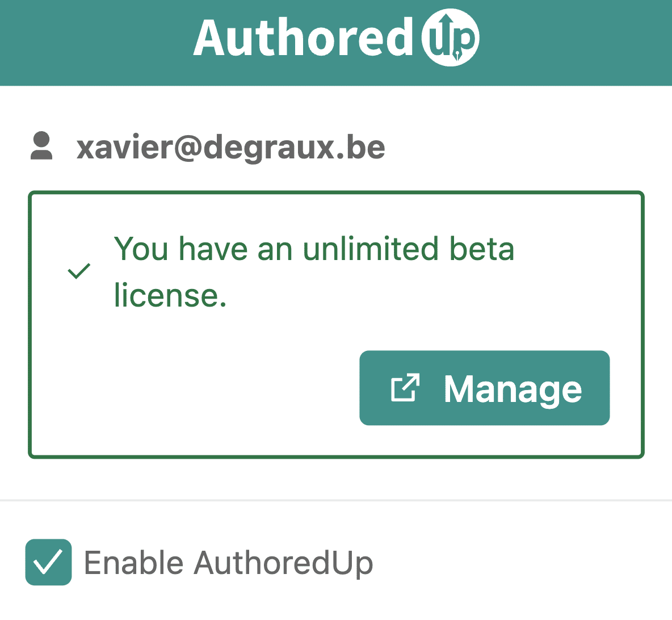The height and width of the screenshot is (620, 672).
Task: Toggle the Enable AuthoredUp checkbox
Action: pos(48,562)
